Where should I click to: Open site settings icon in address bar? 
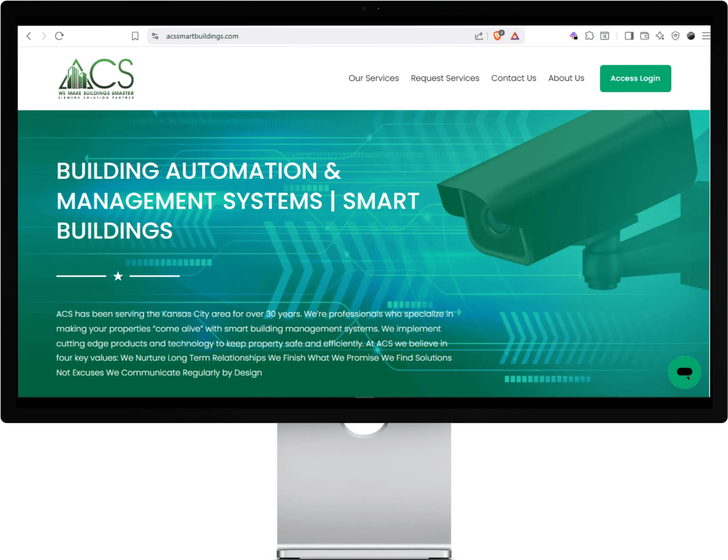click(155, 36)
